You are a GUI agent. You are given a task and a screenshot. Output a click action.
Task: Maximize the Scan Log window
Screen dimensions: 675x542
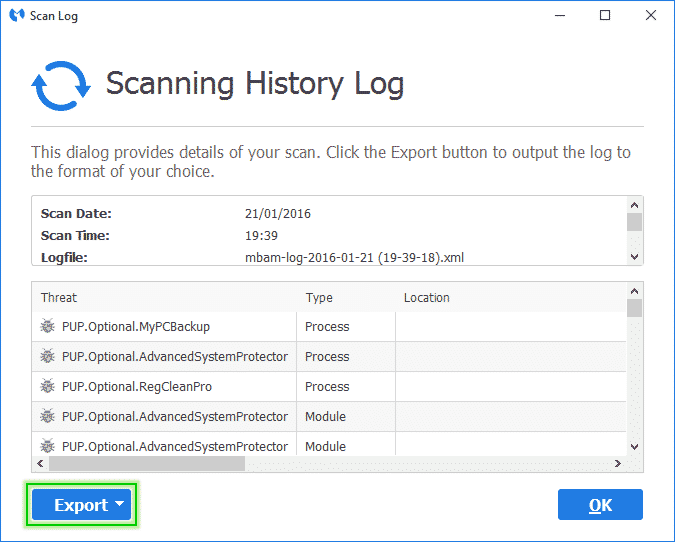[605, 16]
